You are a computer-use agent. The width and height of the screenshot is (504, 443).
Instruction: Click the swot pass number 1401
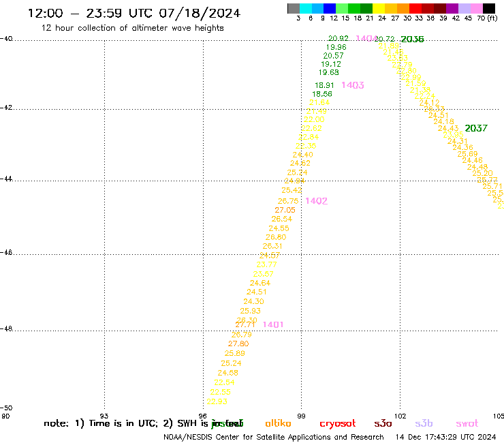(273, 324)
